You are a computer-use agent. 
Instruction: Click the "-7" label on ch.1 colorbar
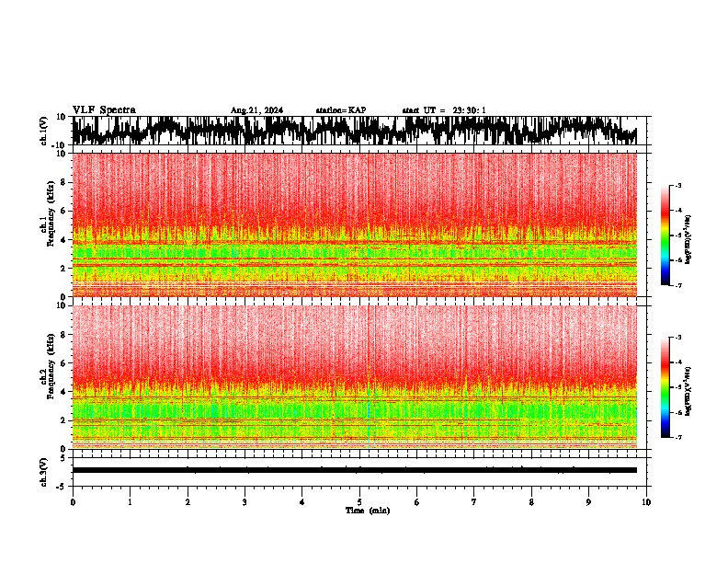tap(677, 285)
